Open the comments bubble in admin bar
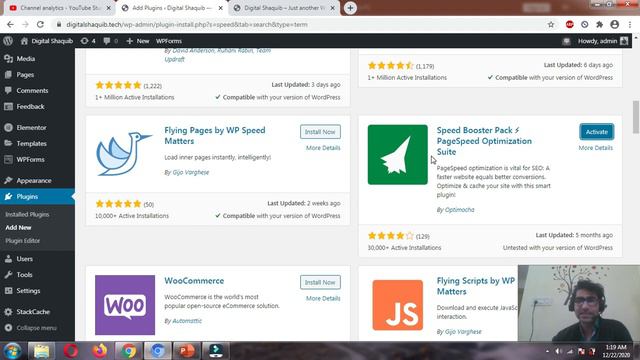640x360 pixels. 111,41
